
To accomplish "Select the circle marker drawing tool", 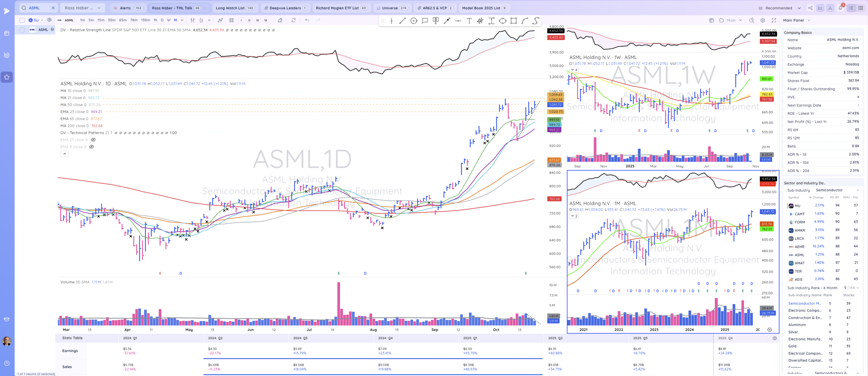I will (414, 21).
